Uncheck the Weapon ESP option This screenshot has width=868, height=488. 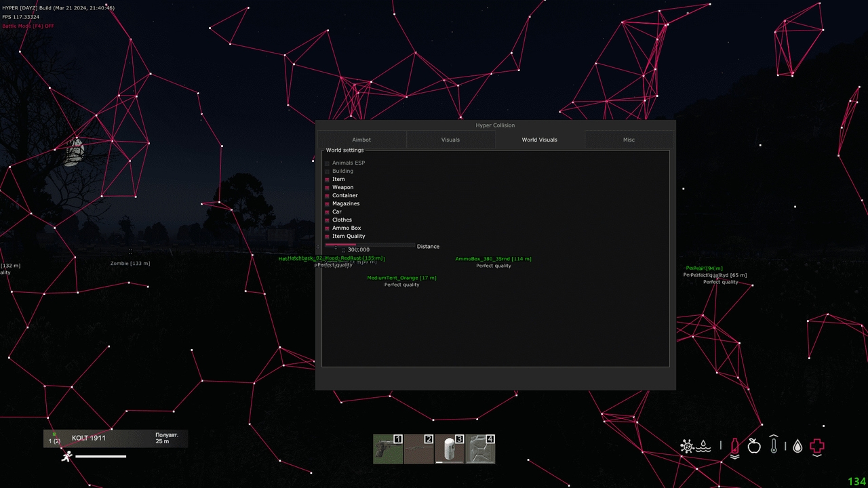[327, 187]
